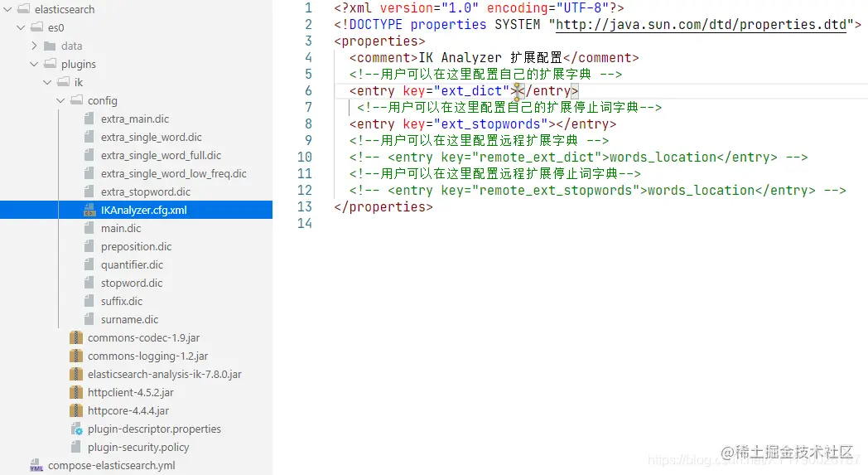Click the preposition.dic file icon

click(x=89, y=247)
